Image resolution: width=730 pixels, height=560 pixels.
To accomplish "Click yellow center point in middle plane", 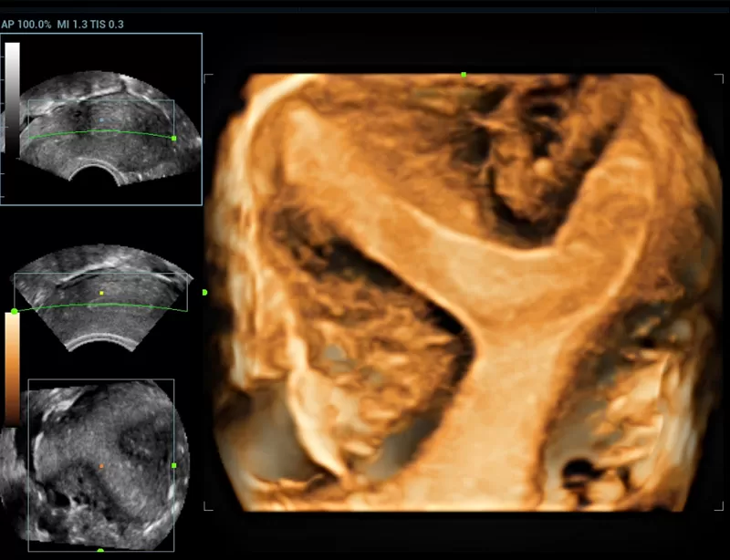I will [x=101, y=294].
